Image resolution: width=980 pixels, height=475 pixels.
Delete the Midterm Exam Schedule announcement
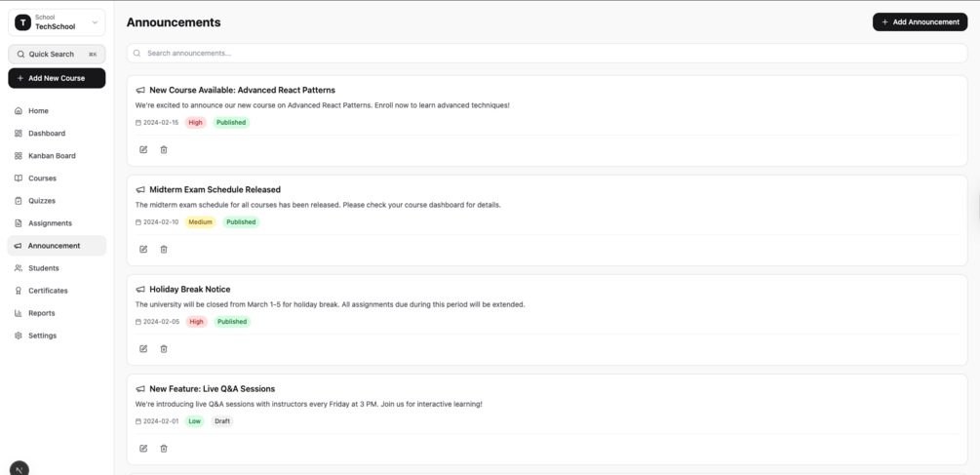coord(164,250)
